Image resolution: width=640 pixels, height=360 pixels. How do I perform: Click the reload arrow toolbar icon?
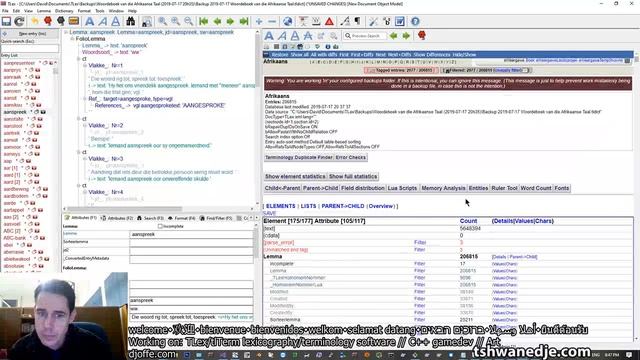pyautogui.click(x=19, y=21)
